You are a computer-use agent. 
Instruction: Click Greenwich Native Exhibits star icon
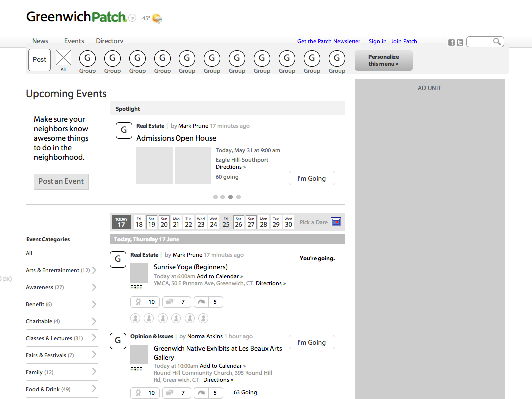pos(138,393)
